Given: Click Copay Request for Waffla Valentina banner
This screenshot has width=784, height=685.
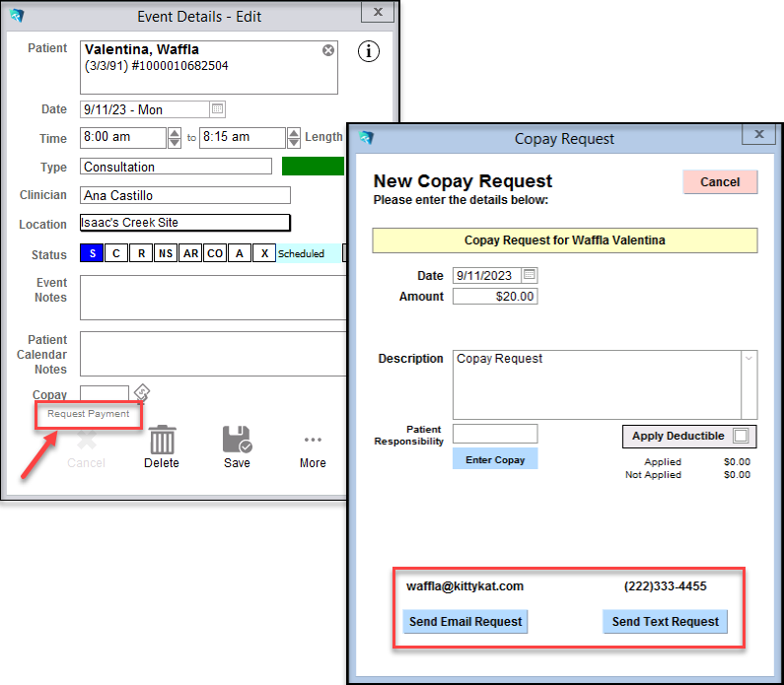Looking at the screenshot, I should [x=565, y=240].
